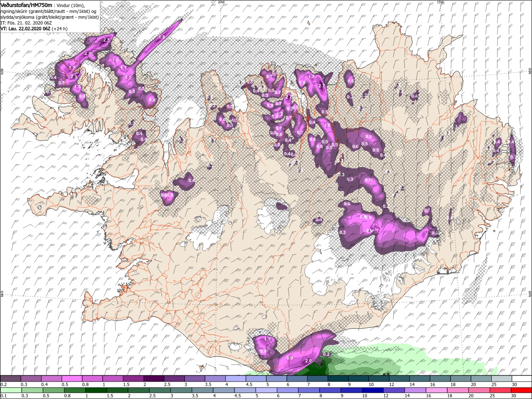
Task: Click the 15W longitude label
Action: point(440,2)
